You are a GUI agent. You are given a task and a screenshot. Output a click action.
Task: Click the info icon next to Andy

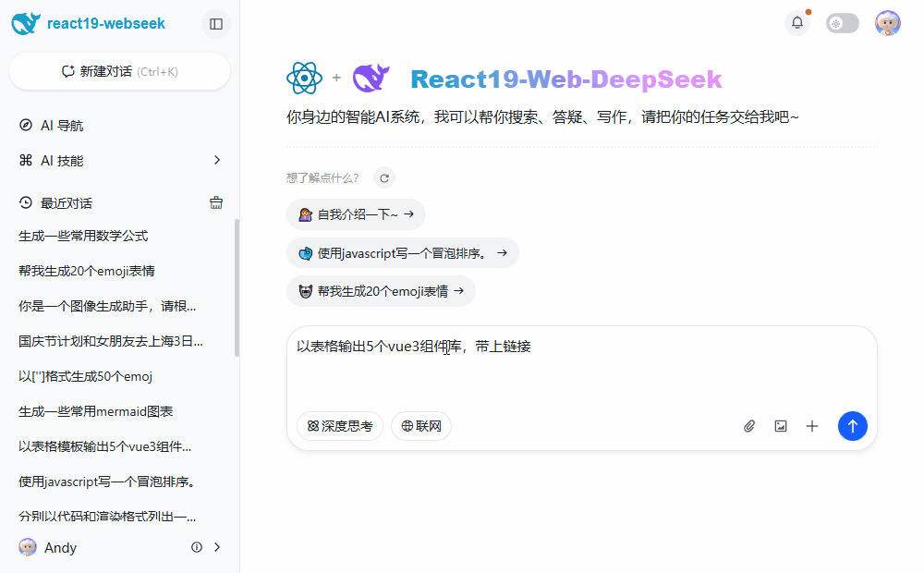pyautogui.click(x=197, y=547)
